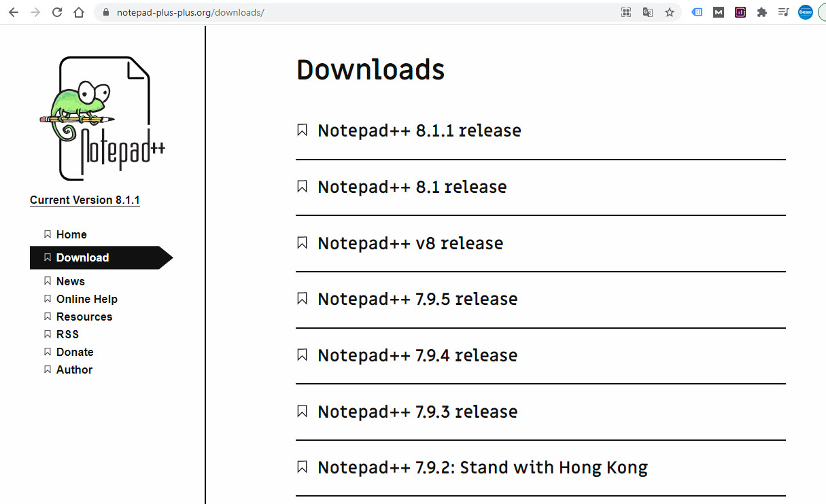
Task: Bookmark this page with the star icon
Action: coord(670,12)
